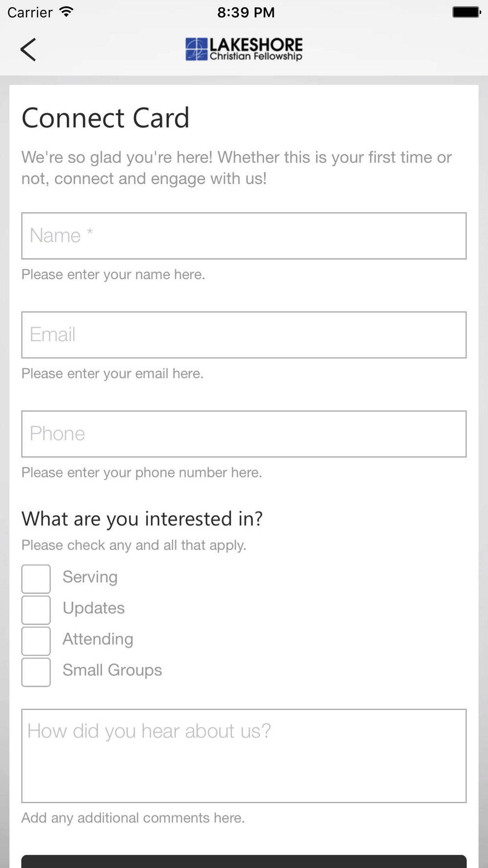488x868 pixels.
Task: Tap the Carrier label in status bar
Action: pyautogui.click(x=30, y=12)
